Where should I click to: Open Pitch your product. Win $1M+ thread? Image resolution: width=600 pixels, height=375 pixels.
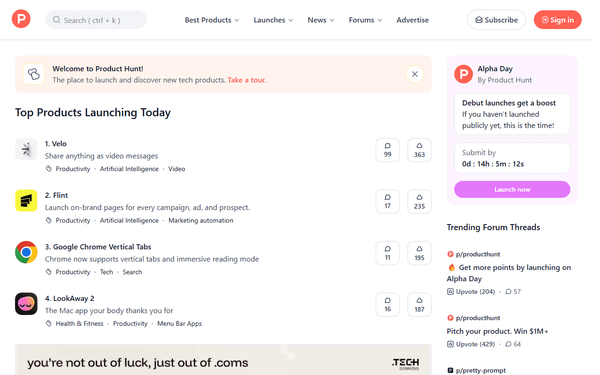tap(497, 331)
